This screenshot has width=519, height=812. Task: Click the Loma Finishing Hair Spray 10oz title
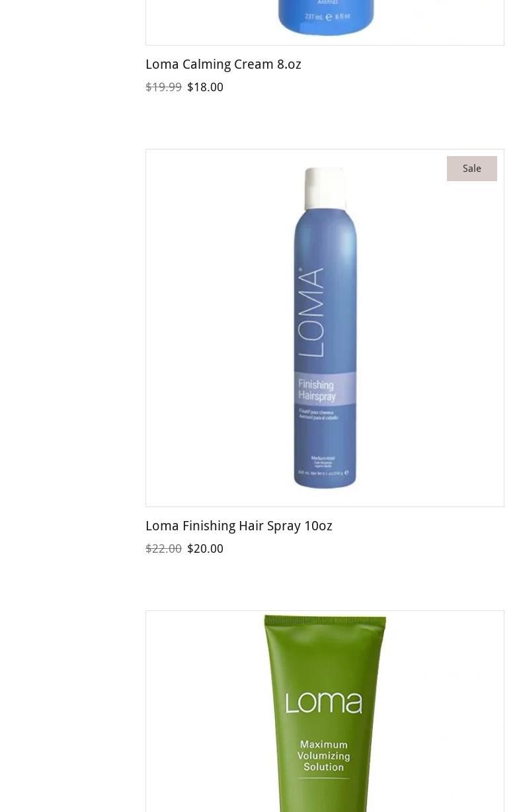(x=239, y=526)
